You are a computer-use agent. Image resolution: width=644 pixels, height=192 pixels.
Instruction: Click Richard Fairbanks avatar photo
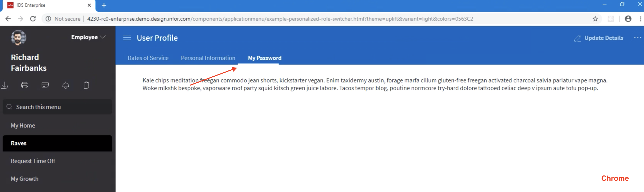point(19,38)
